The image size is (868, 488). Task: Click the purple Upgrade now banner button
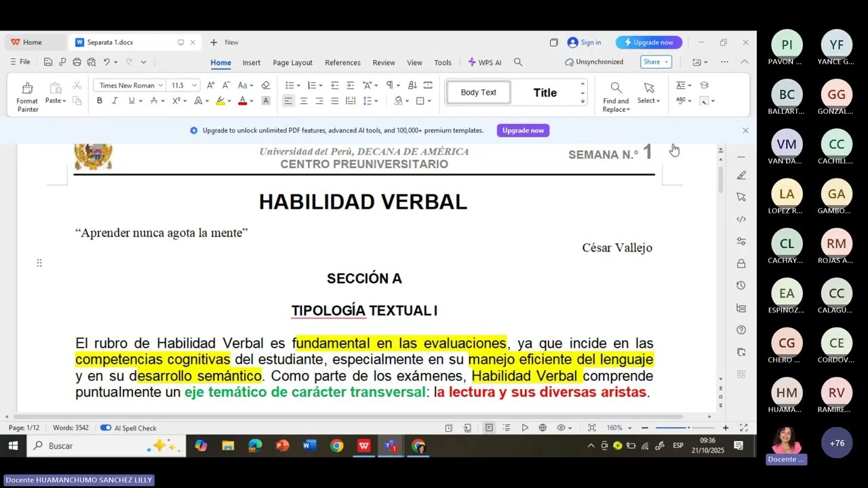click(523, 130)
